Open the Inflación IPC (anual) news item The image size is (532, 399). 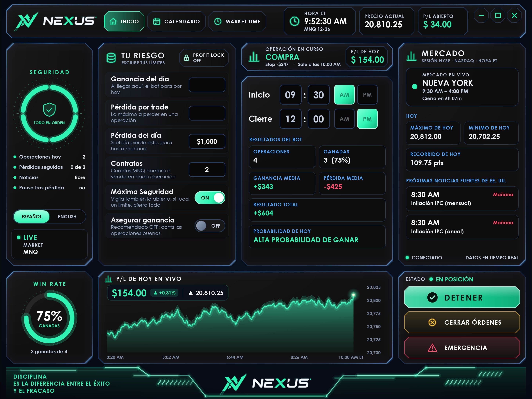tap(462, 227)
